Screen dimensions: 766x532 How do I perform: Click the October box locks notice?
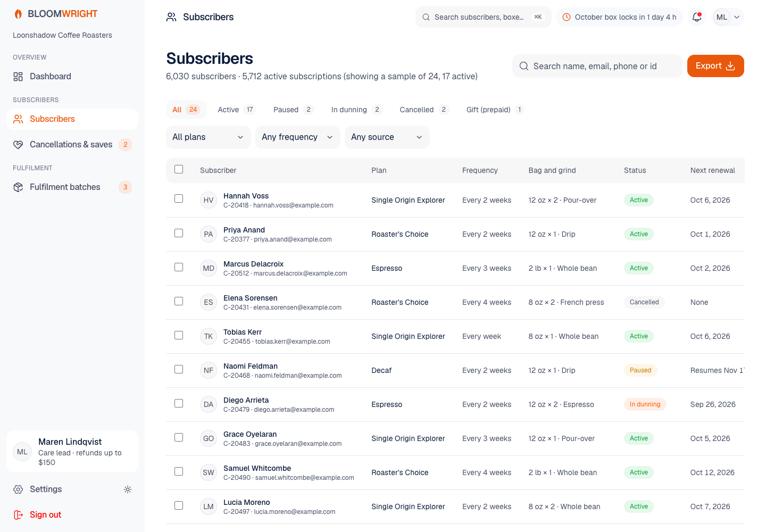click(619, 17)
